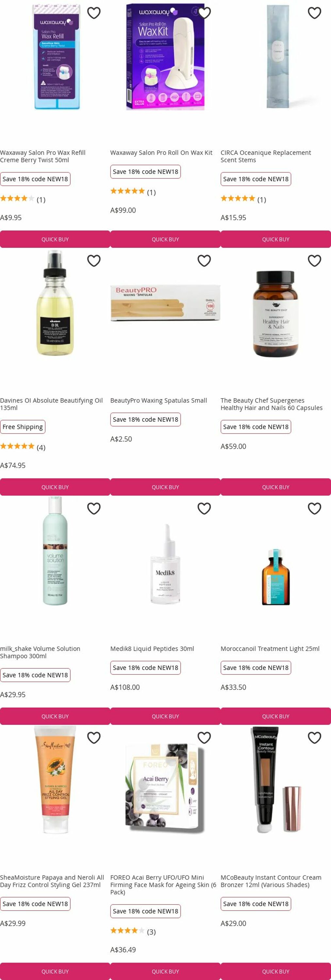Toggle favorite on MCoBeauty Contour Bronzer
The image size is (331, 980).
(x=314, y=738)
